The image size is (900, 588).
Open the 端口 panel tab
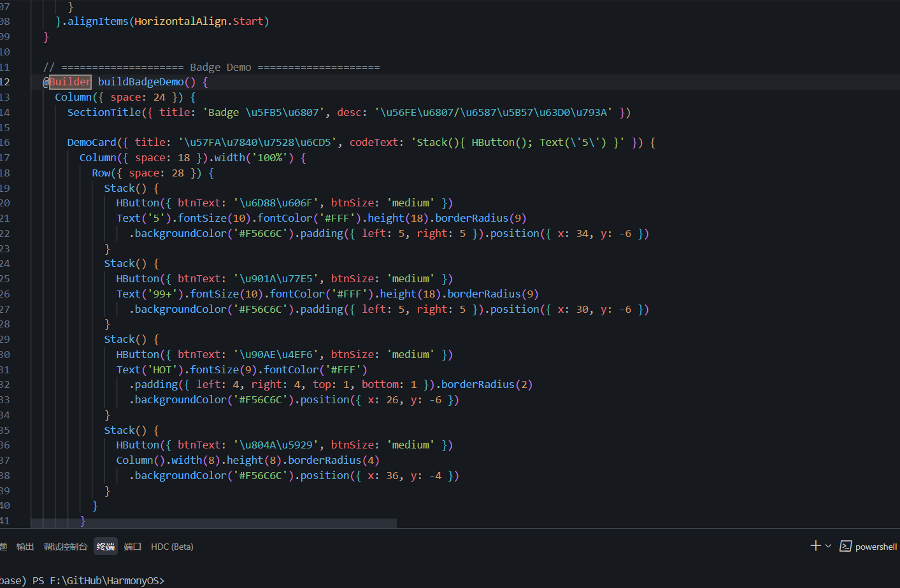tap(132, 547)
